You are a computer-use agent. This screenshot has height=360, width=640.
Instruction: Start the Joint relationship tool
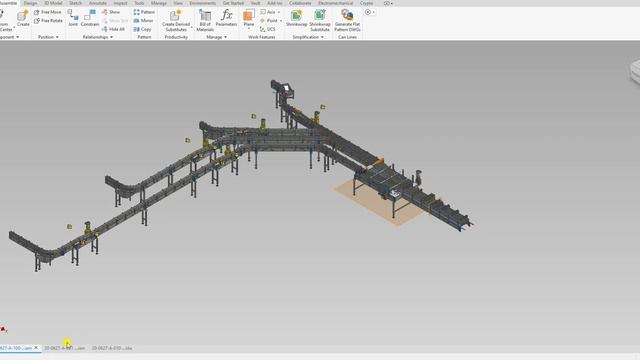(x=73, y=18)
